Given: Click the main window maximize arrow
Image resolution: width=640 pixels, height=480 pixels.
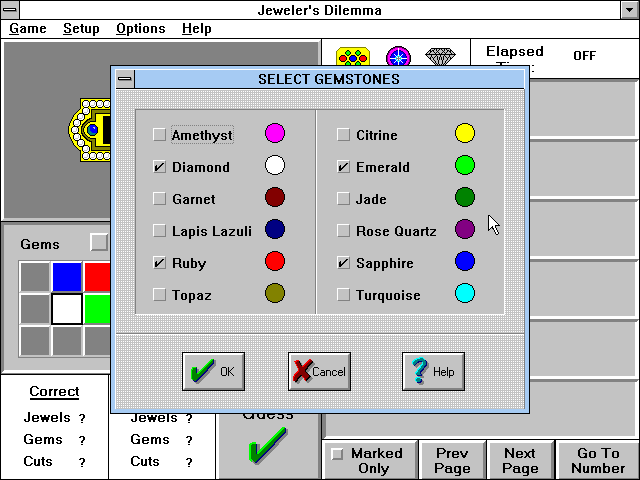Looking at the screenshot, I should [630, 10].
